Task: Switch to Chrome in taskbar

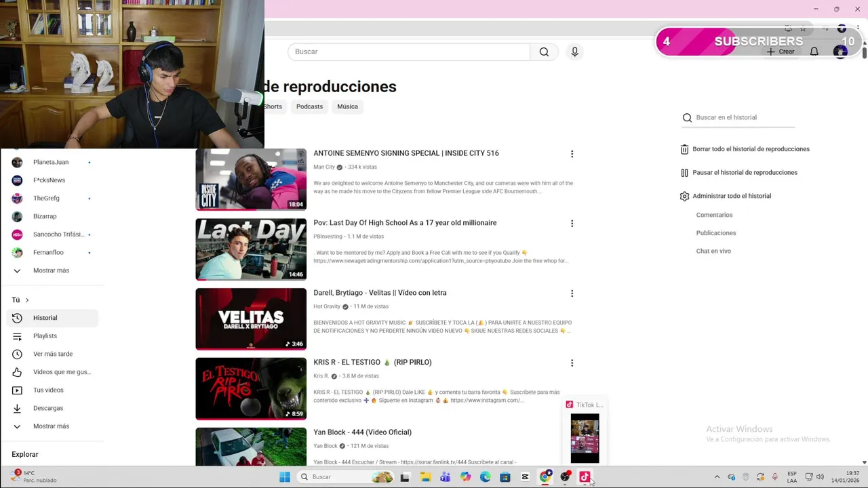Action: coord(545,477)
